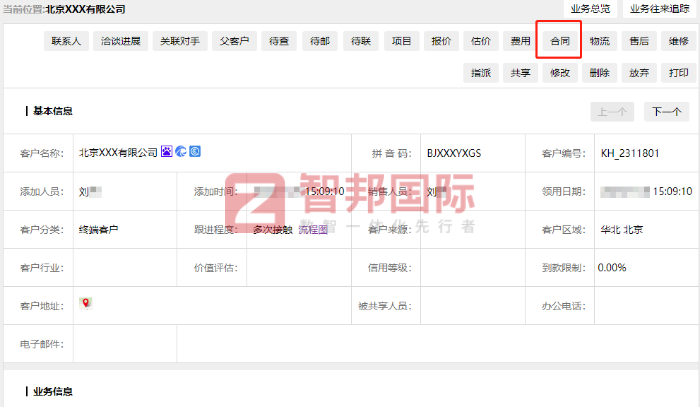Screen dimensions: 700x407
Task: Click the 删除 button
Action: [x=600, y=73]
